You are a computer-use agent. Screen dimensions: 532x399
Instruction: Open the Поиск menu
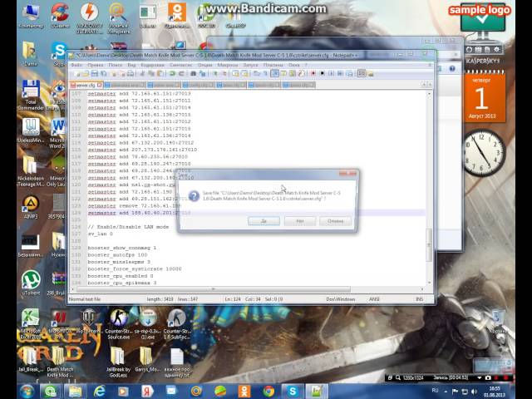point(116,65)
